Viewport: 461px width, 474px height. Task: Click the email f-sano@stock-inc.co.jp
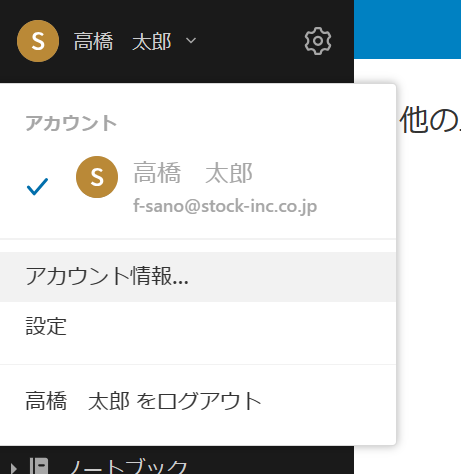click(225, 206)
